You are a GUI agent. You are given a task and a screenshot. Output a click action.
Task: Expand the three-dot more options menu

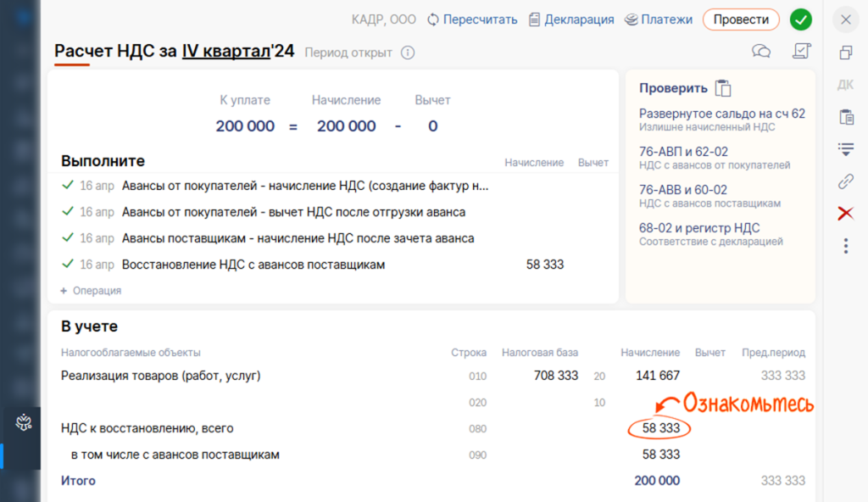point(845,246)
